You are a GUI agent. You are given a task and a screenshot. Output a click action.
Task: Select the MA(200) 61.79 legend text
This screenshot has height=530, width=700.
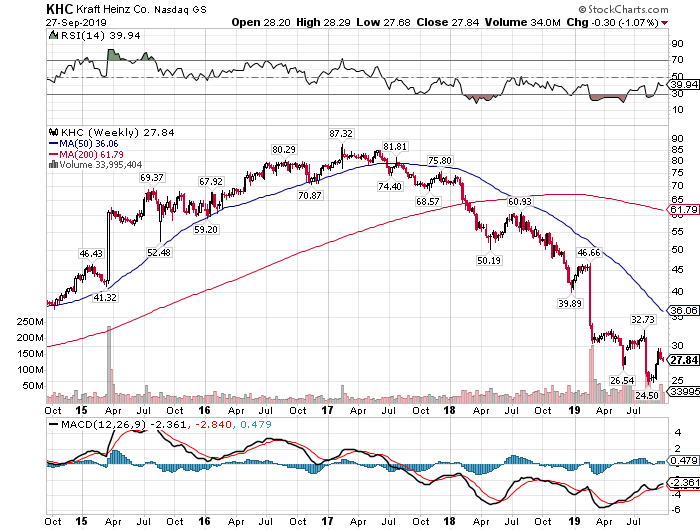(x=92, y=154)
